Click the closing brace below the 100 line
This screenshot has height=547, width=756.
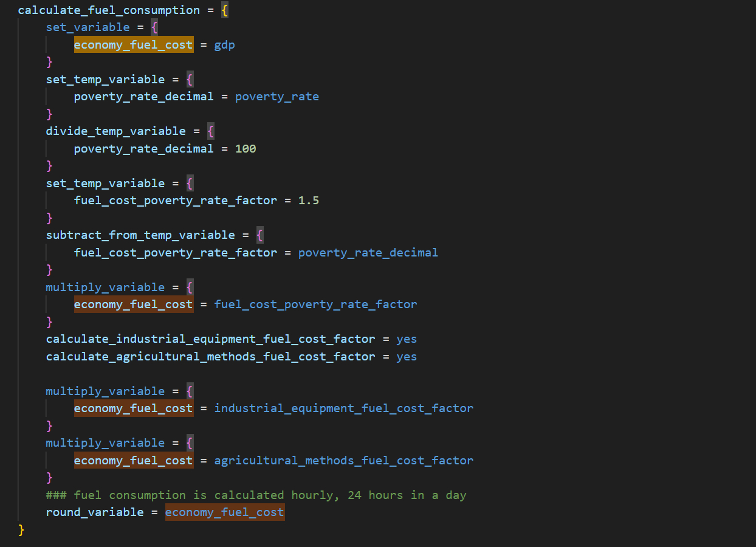(x=50, y=166)
